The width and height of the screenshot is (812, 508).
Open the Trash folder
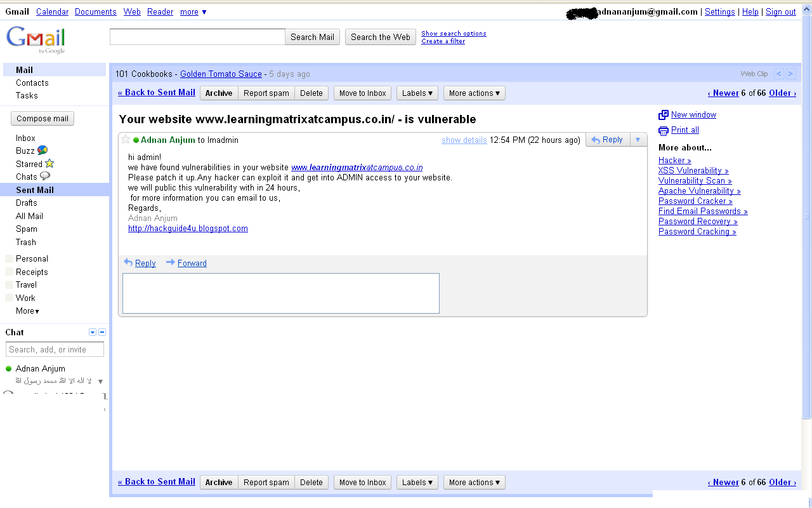[26, 242]
